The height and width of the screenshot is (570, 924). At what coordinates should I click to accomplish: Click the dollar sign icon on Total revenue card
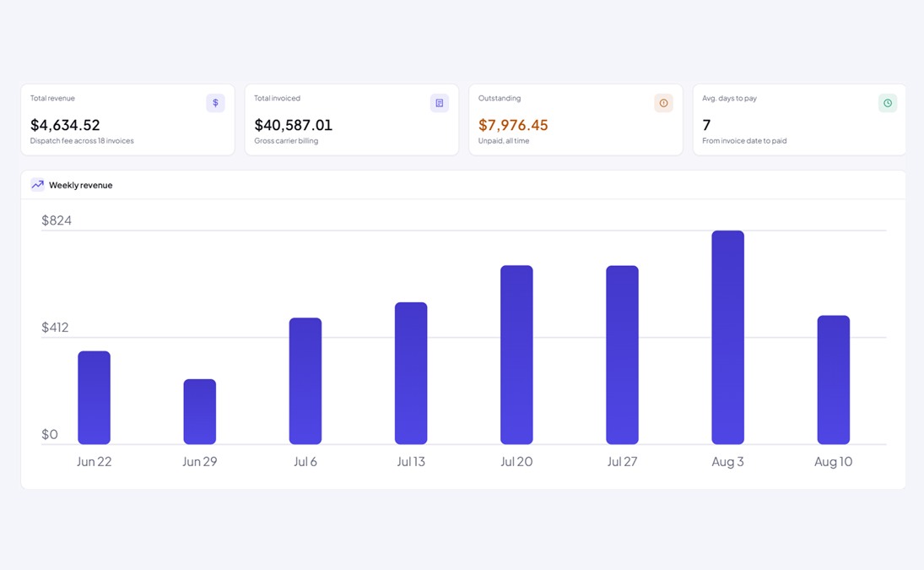pyautogui.click(x=215, y=103)
